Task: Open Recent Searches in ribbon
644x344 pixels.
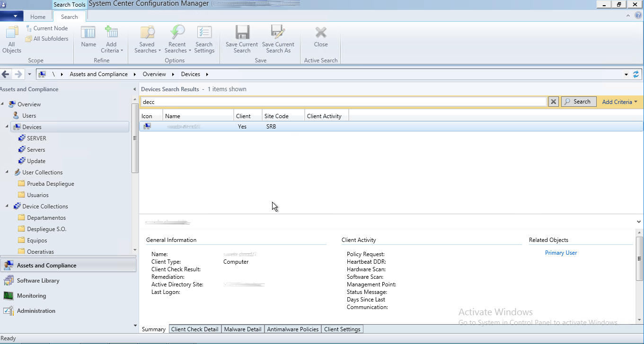Action: click(177, 33)
